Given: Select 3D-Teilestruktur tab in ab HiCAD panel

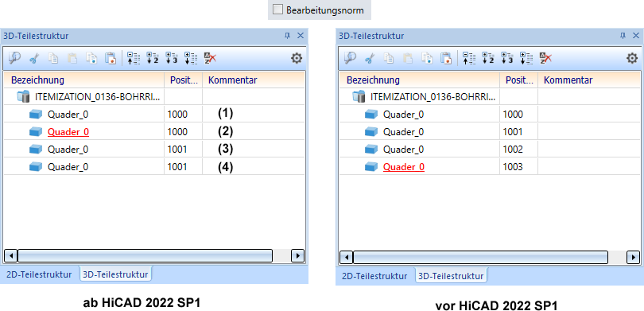Looking at the screenshot, I should [115, 274].
